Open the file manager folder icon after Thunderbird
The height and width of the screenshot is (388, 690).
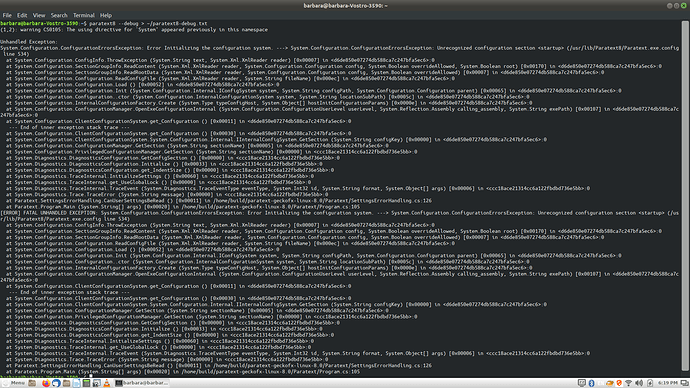(66, 383)
